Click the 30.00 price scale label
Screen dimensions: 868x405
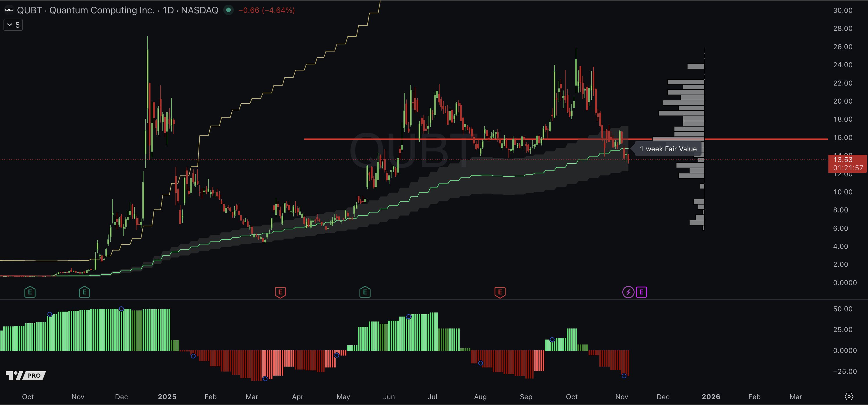click(843, 10)
